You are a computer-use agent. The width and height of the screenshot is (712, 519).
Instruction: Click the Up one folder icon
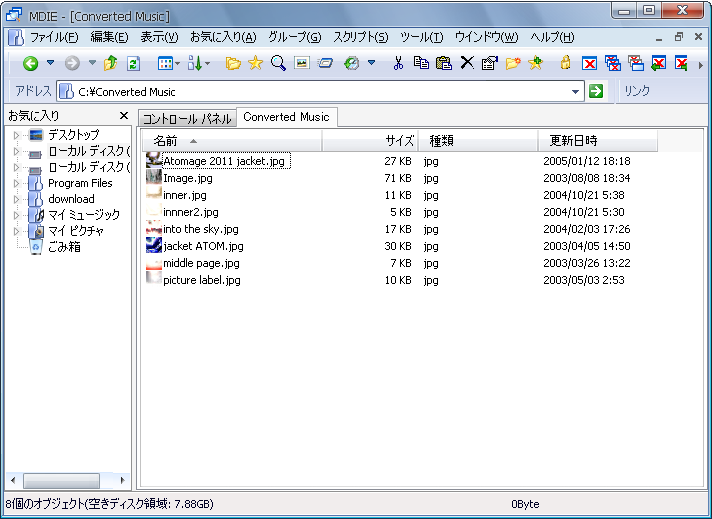[x=111, y=64]
